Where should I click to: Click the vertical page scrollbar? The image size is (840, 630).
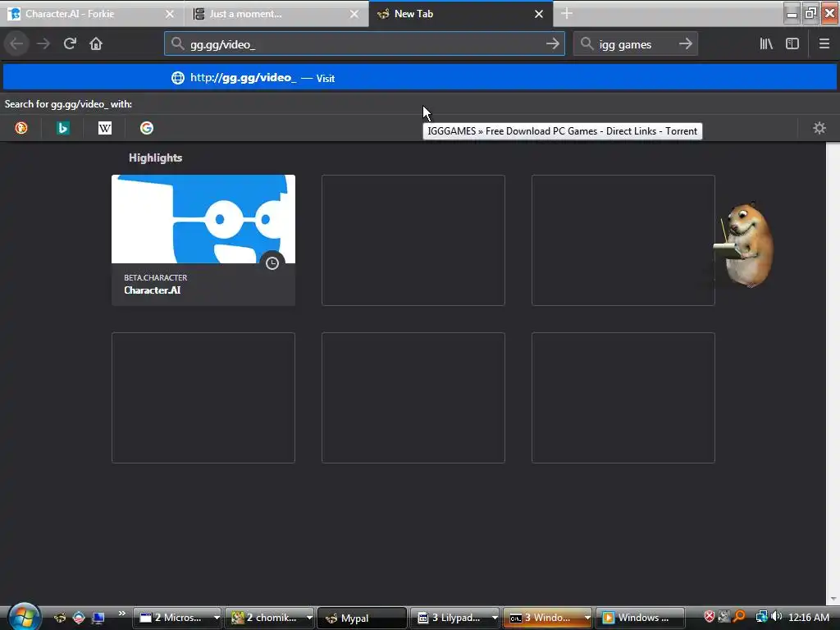[833, 373]
